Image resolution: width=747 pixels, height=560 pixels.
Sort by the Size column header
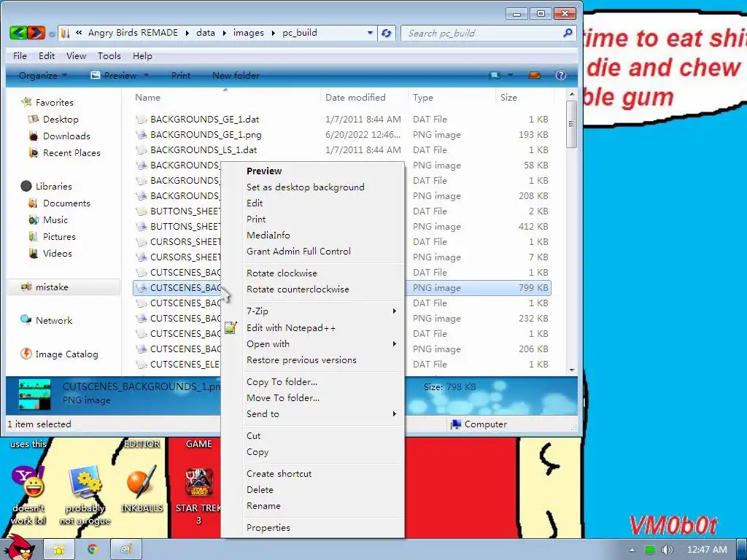pyautogui.click(x=524, y=97)
